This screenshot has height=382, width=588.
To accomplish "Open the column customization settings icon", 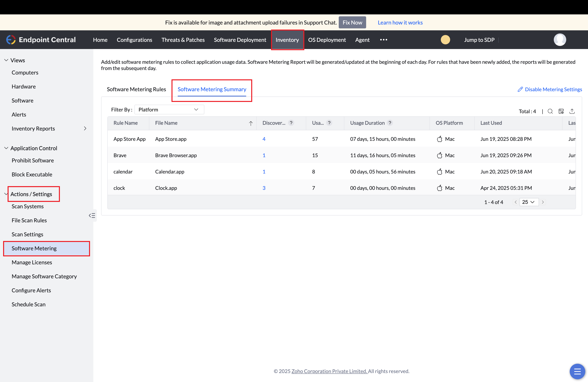I will tap(561, 111).
